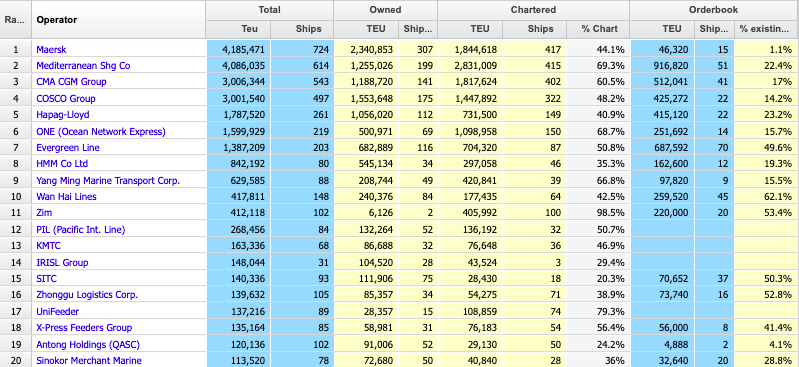Sort by Total Teu column header
799x367 pixels.
(x=238, y=29)
